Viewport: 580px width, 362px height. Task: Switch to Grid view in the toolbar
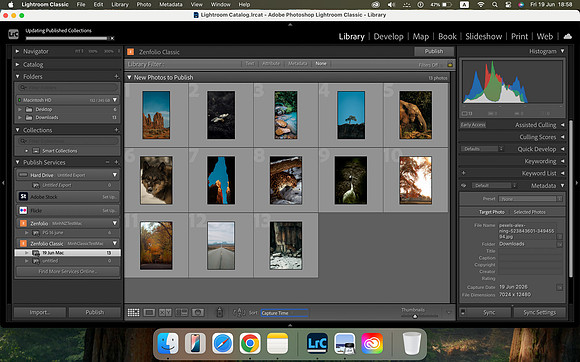134,313
